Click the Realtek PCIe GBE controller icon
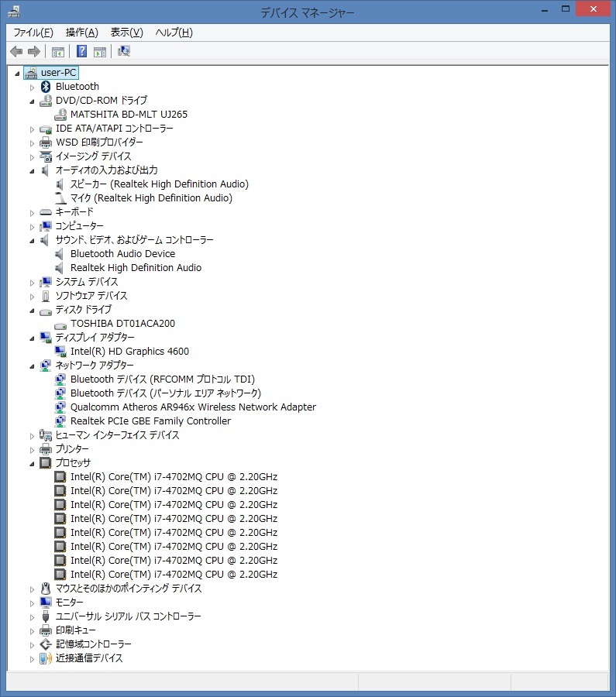 click(x=60, y=421)
